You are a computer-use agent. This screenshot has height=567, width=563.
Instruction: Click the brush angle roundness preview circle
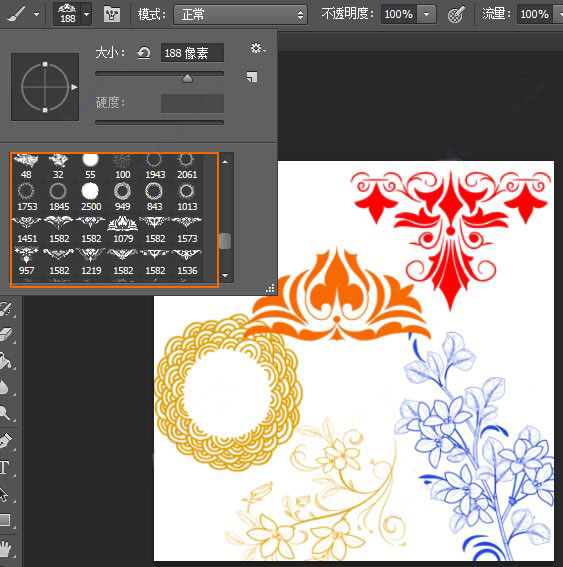click(45, 87)
